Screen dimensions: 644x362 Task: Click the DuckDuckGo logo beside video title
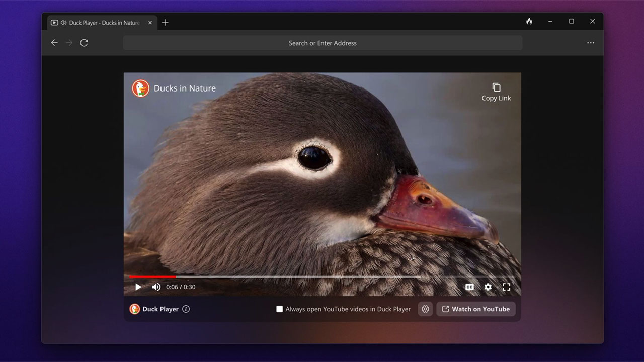[140, 88]
